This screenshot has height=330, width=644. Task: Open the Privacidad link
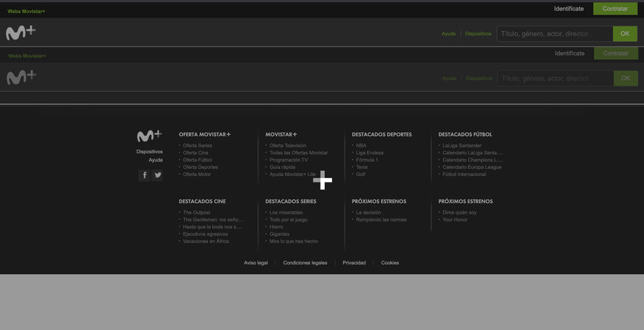point(354,263)
